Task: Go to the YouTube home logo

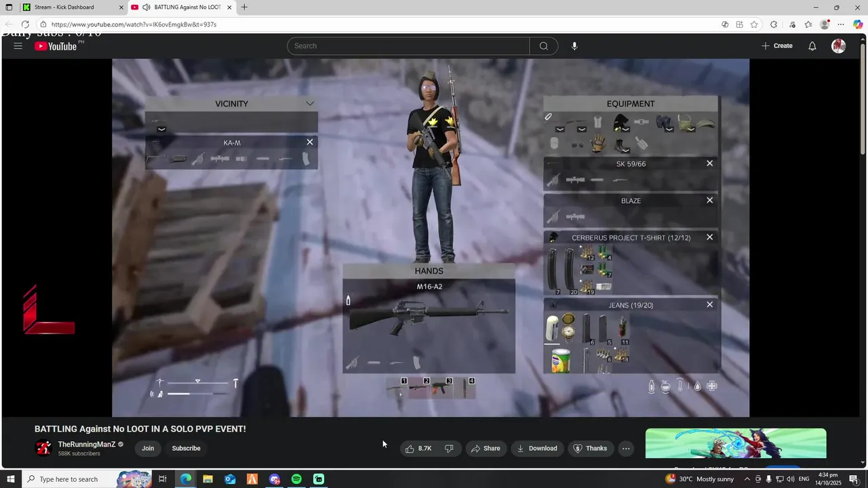Action: tap(56, 46)
